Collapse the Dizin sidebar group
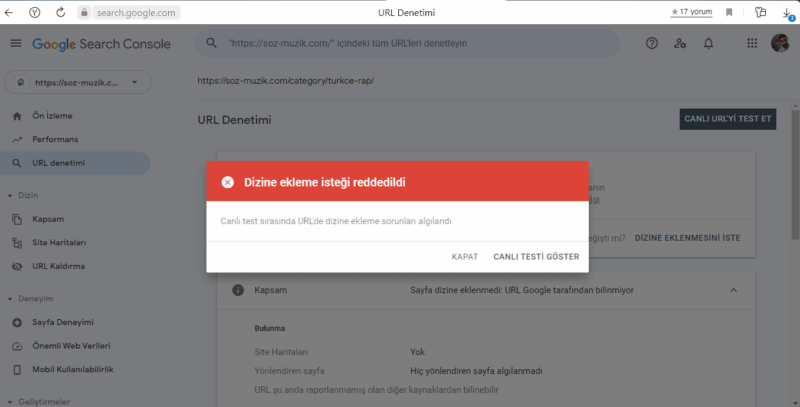The width and height of the screenshot is (800, 407). [x=10, y=195]
